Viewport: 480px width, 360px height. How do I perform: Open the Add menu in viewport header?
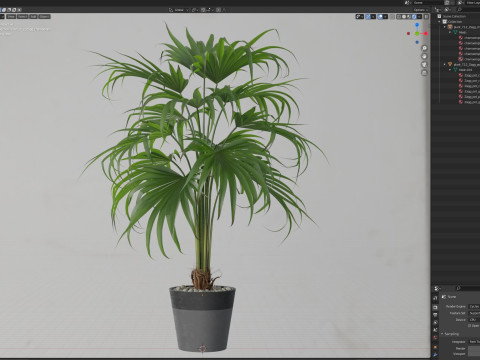pyautogui.click(x=33, y=16)
